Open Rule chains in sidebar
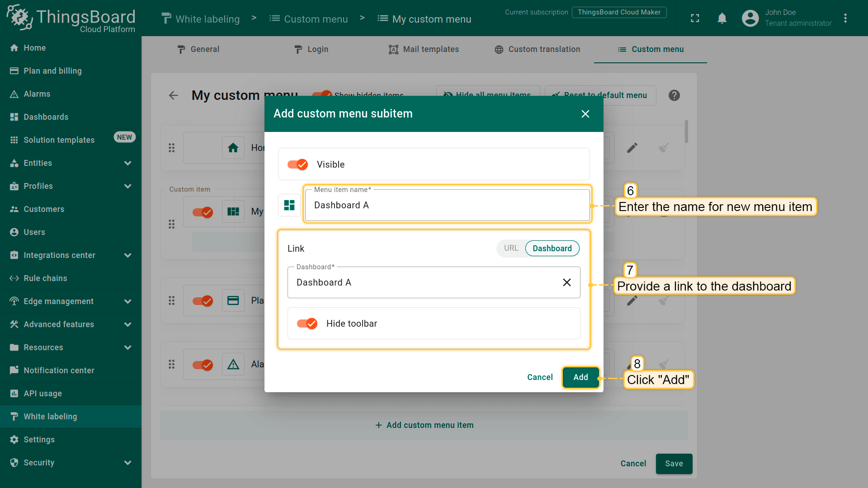 (45, 278)
